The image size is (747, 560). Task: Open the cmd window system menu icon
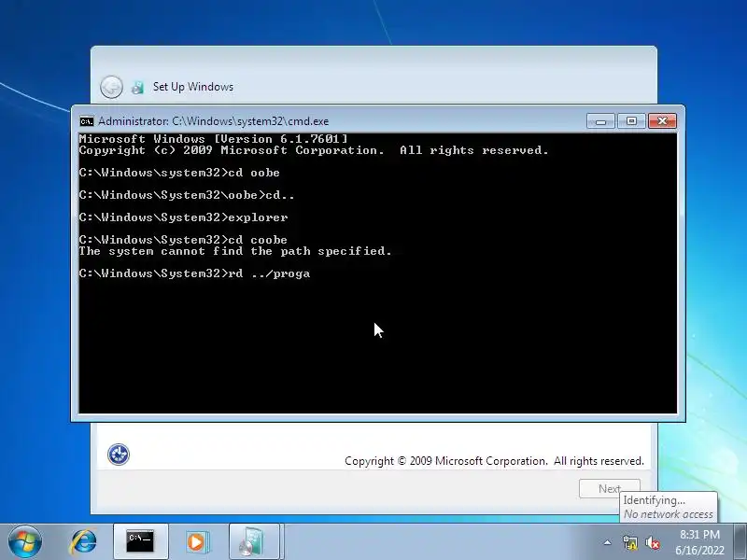(x=87, y=121)
